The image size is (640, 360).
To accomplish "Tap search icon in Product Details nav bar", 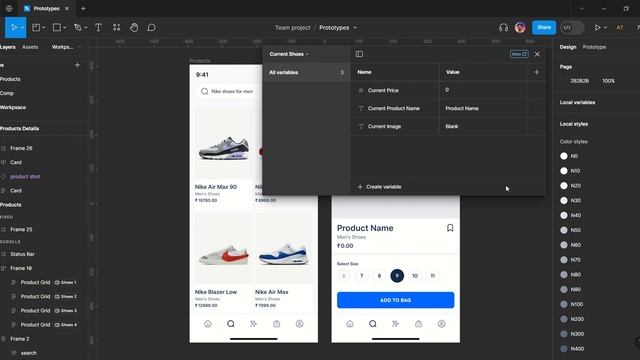I will point(373,324).
